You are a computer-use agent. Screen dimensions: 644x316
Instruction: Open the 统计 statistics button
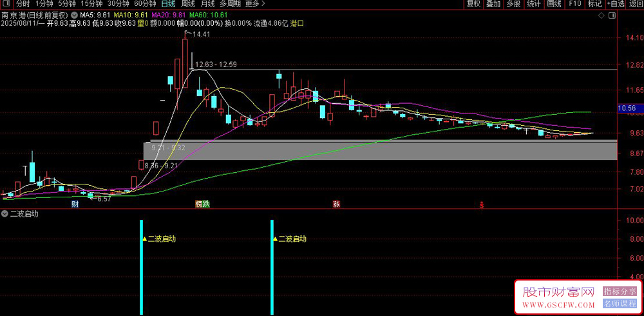533,4
